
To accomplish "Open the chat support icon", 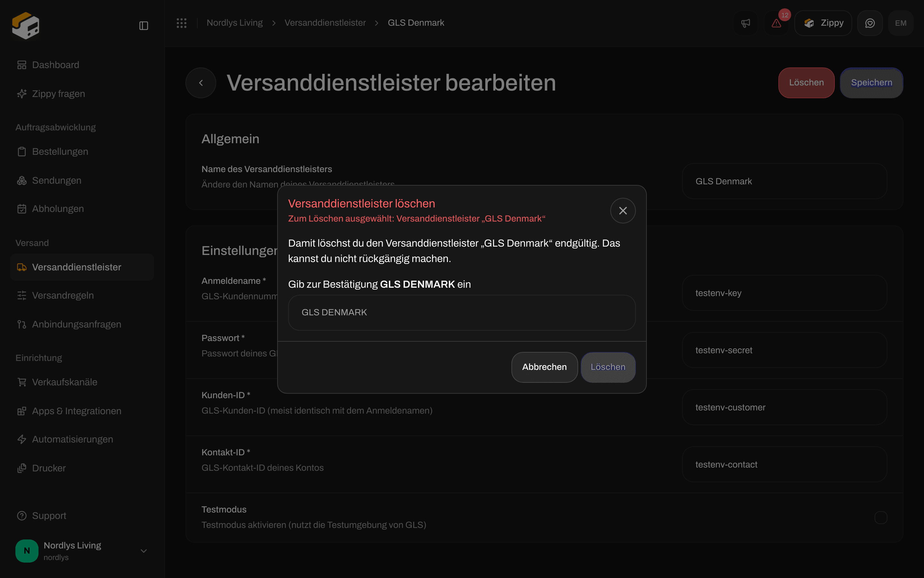I will pyautogui.click(x=870, y=23).
